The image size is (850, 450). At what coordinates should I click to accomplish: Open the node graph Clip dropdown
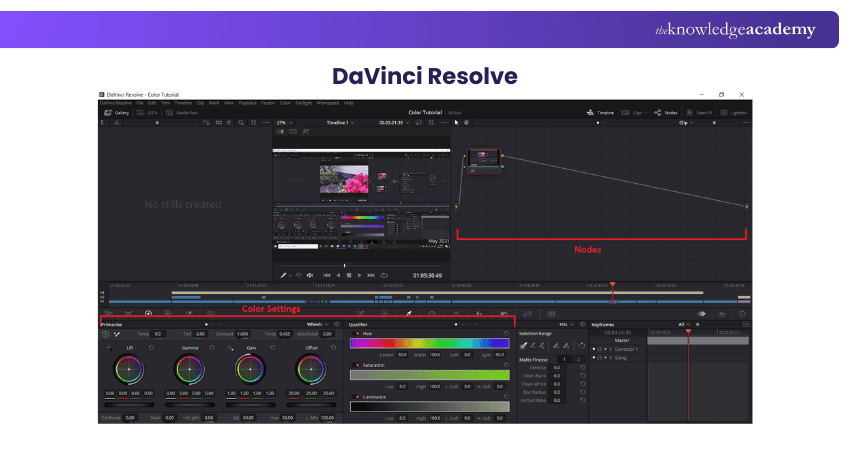pos(686,123)
